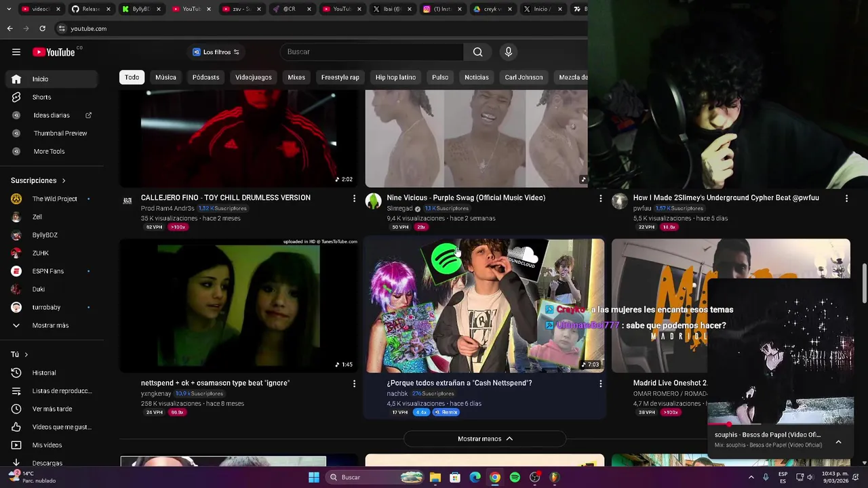This screenshot has height=488, width=868.
Task: Open the YouTube hamburger guide menu
Action: click(x=16, y=52)
